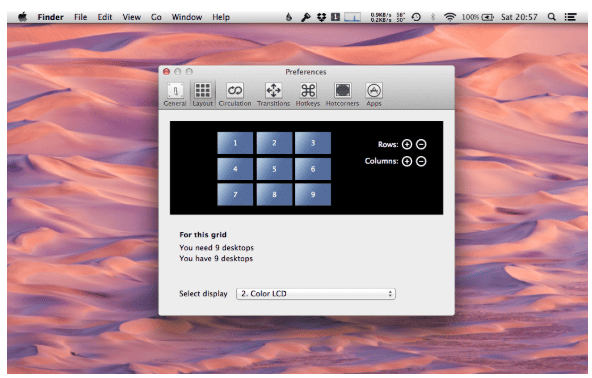Image resolution: width=592 pixels, height=378 pixels.
Task: Click the key-shaped menu bar icon
Action: (x=305, y=17)
